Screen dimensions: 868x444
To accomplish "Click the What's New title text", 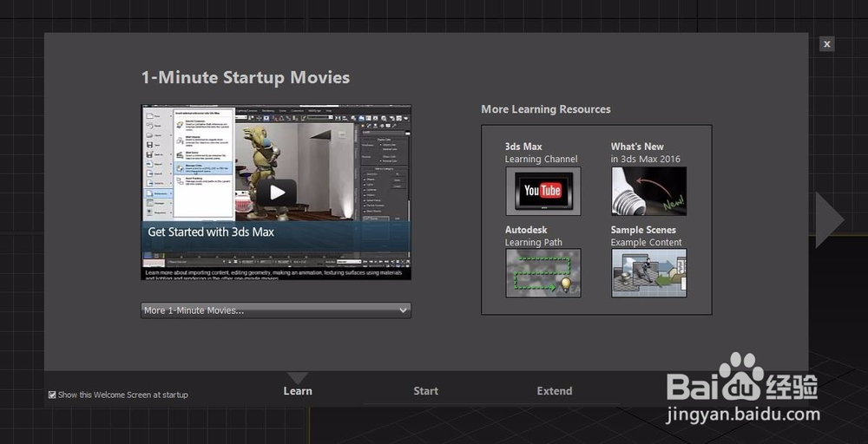I will [x=637, y=147].
